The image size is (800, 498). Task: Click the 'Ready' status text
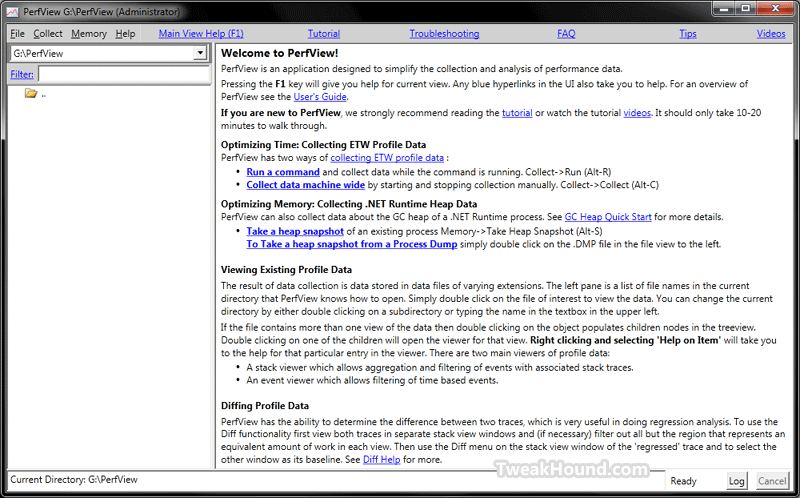[683, 481]
